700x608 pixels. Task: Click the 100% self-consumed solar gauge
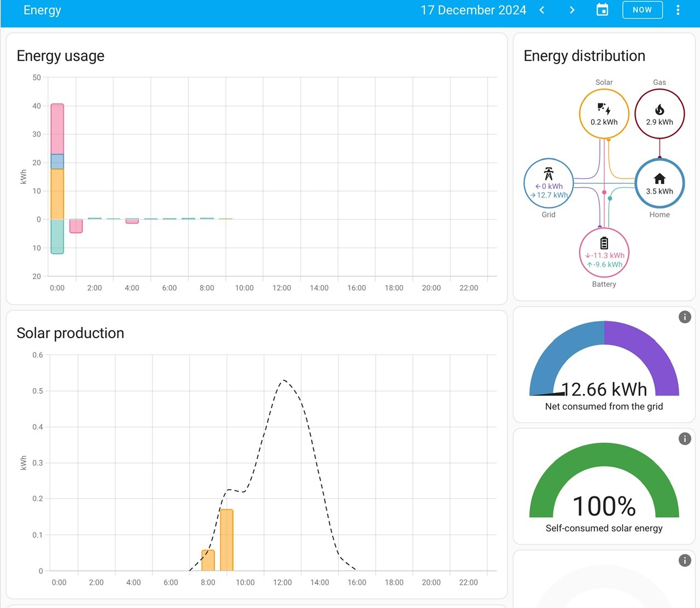pos(604,480)
